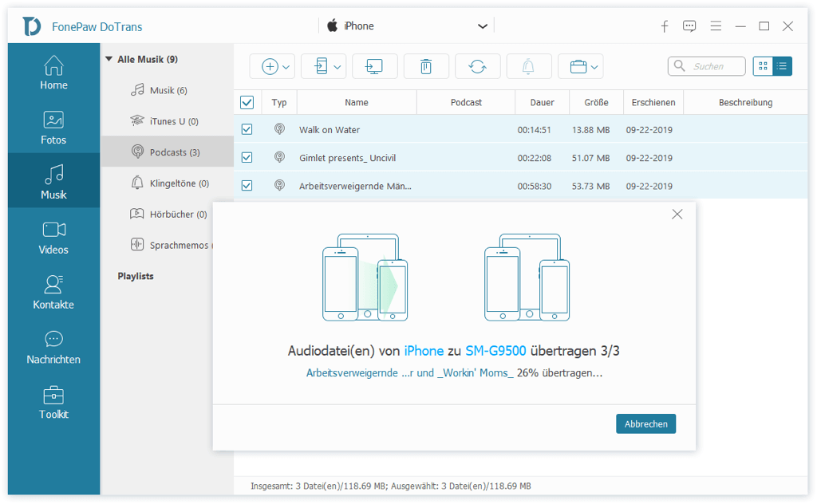The height and width of the screenshot is (504, 817).
Task: Sort by the Erschienen column header
Action: pos(653,103)
